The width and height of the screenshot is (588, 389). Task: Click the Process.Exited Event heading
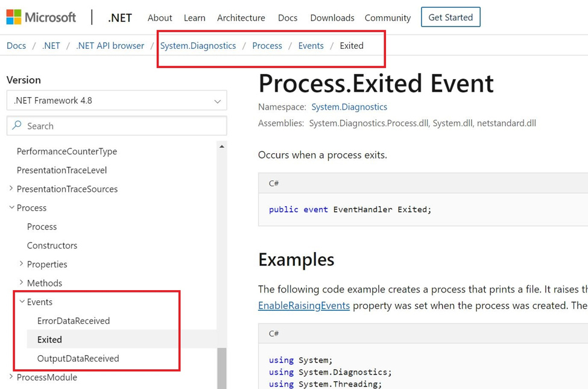click(376, 83)
